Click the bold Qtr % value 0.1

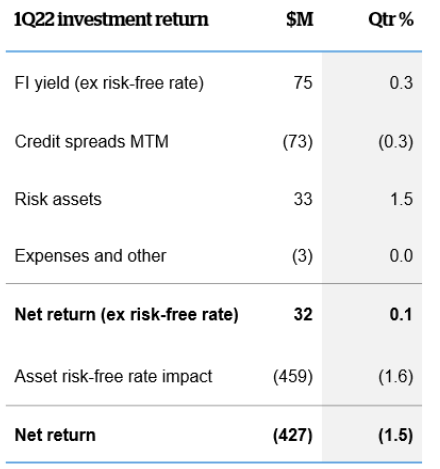401,314
